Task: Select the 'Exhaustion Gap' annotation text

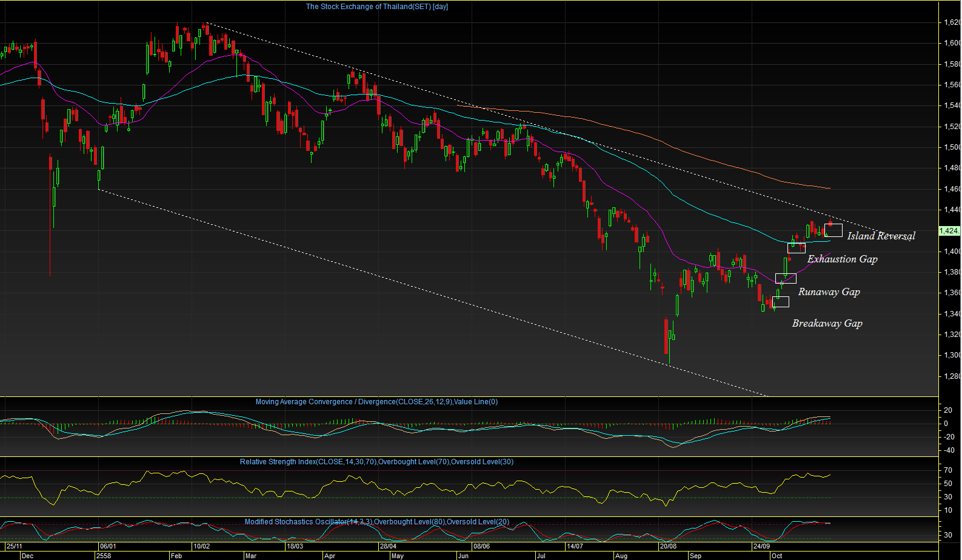Action: [x=843, y=259]
